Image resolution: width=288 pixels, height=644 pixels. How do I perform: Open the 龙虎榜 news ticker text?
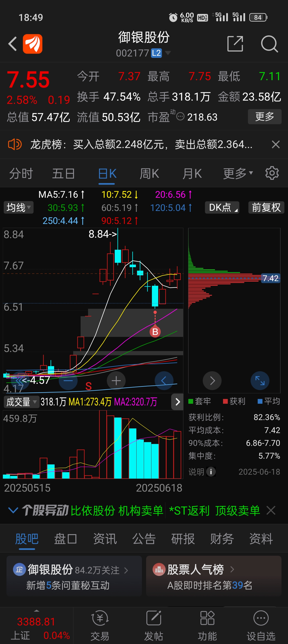pos(141,145)
